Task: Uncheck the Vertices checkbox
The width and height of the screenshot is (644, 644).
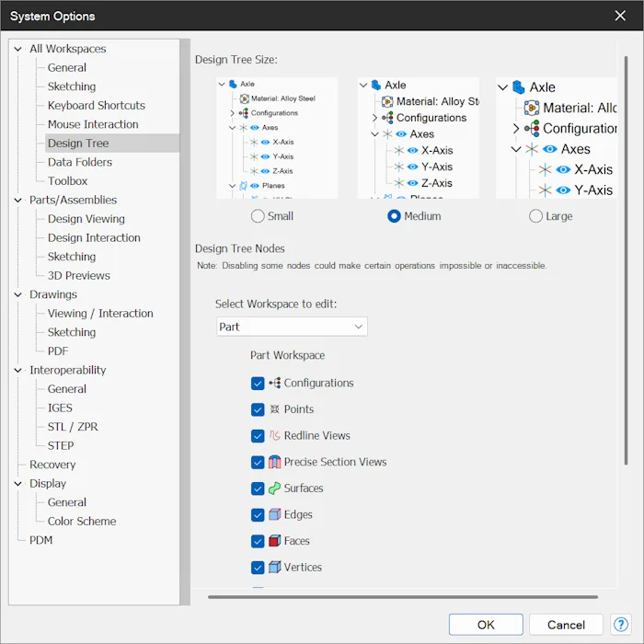Action: pos(258,567)
